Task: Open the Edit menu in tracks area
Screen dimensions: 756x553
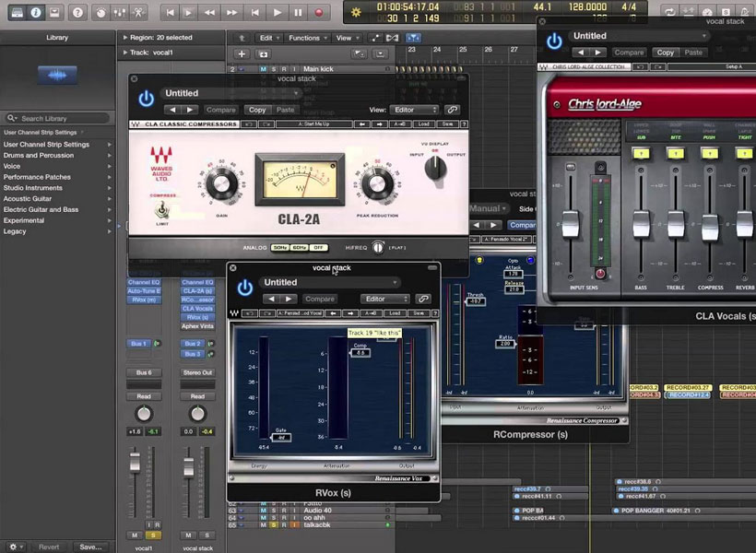Action: [x=268, y=38]
